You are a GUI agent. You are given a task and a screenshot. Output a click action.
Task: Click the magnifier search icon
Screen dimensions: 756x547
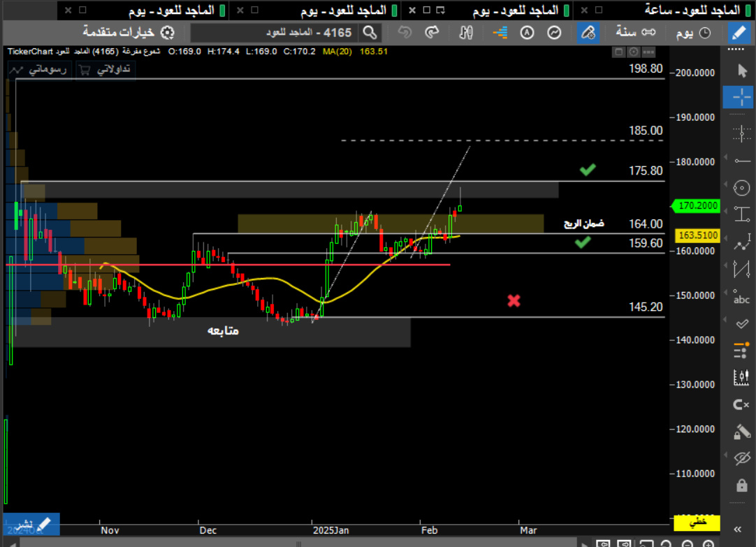pyautogui.click(x=370, y=33)
